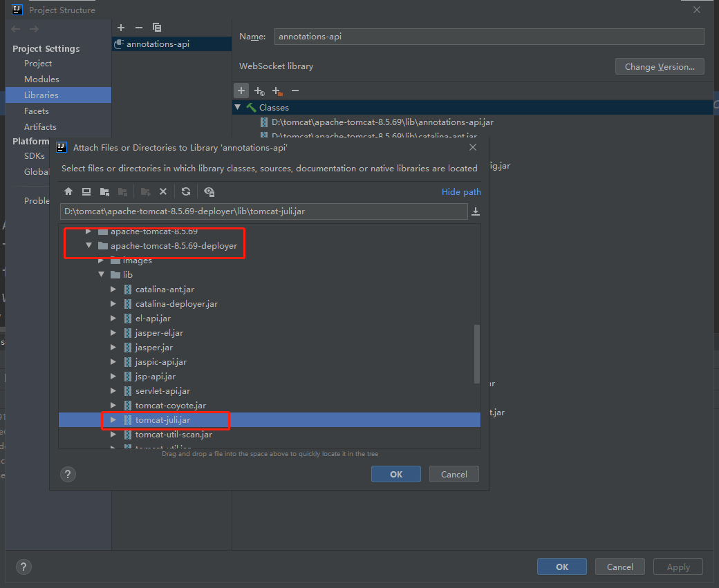719x588 pixels.
Task: Select annotations-api library in list
Action: pos(171,44)
